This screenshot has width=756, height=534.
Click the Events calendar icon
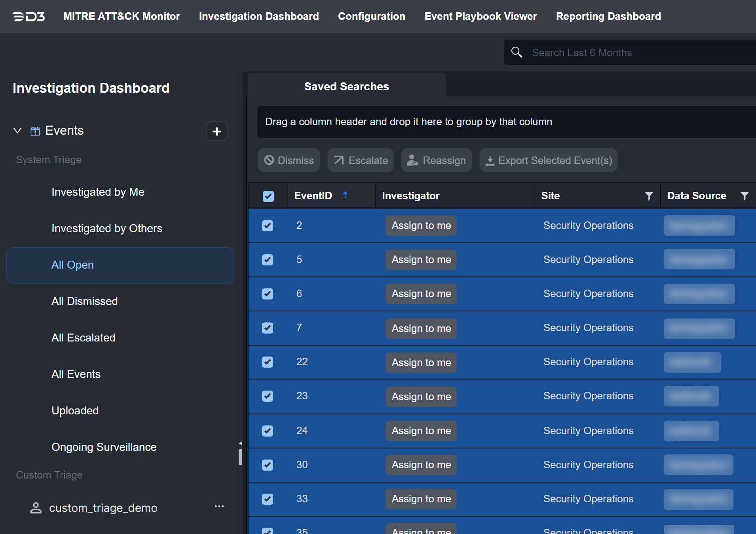click(x=35, y=131)
